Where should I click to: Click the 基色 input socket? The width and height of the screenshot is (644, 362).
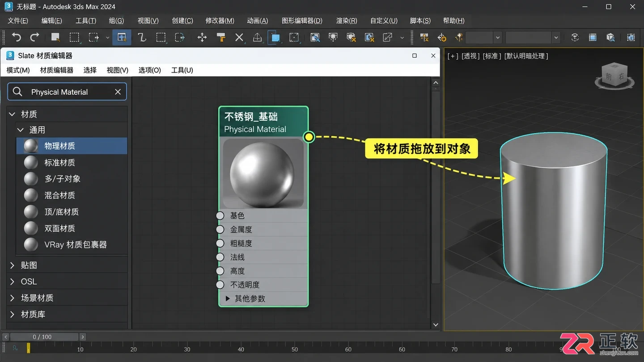220,215
